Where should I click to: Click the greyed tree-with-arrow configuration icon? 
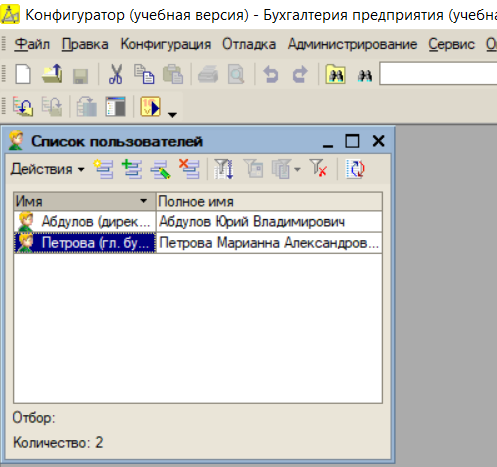coord(52,106)
